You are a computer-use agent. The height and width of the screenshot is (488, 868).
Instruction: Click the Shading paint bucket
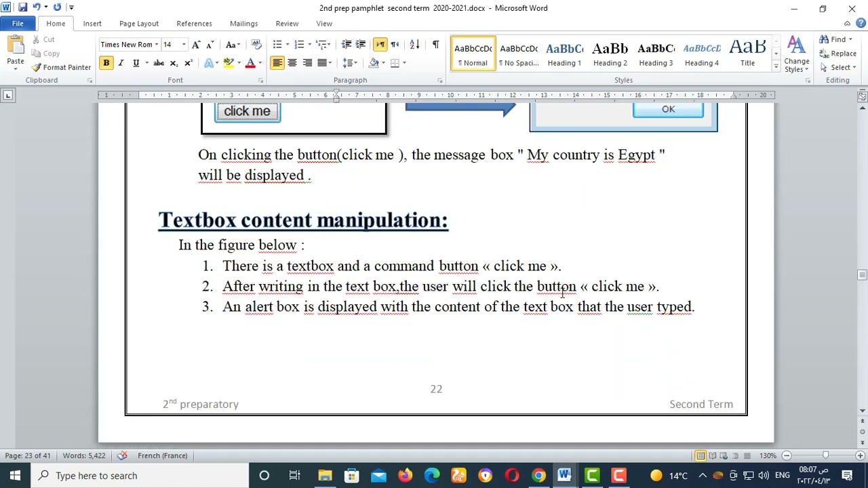coord(374,63)
